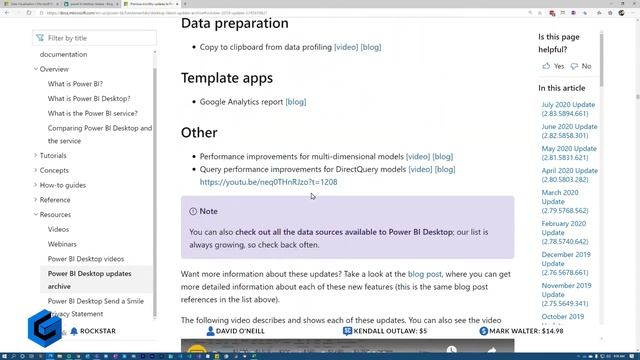Open Google Analytics report blog link
The image size is (640, 360).
coord(296,102)
